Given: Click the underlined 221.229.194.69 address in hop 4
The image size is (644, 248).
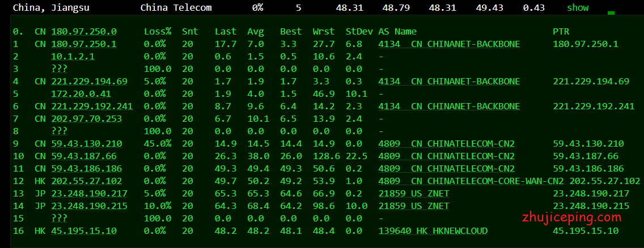Looking at the screenshot, I should pyautogui.click(x=89, y=82).
